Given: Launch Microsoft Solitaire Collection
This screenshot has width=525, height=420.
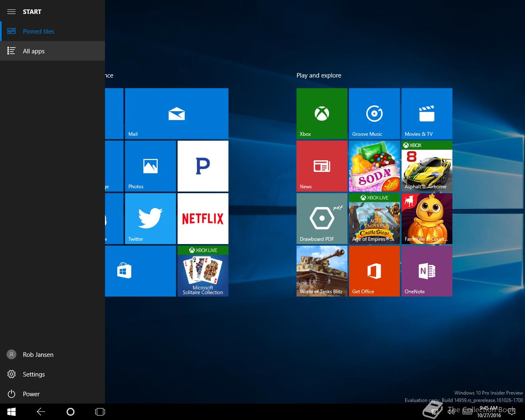Looking at the screenshot, I should coord(203,271).
